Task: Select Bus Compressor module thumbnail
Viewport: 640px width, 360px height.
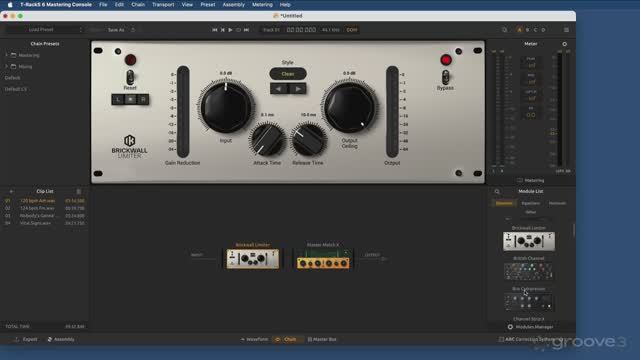Action: pos(529,302)
